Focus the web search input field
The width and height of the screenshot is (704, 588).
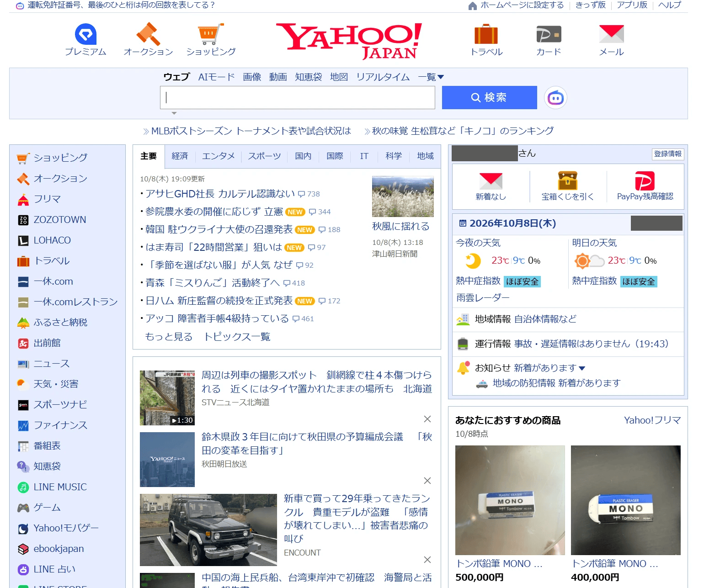(297, 97)
